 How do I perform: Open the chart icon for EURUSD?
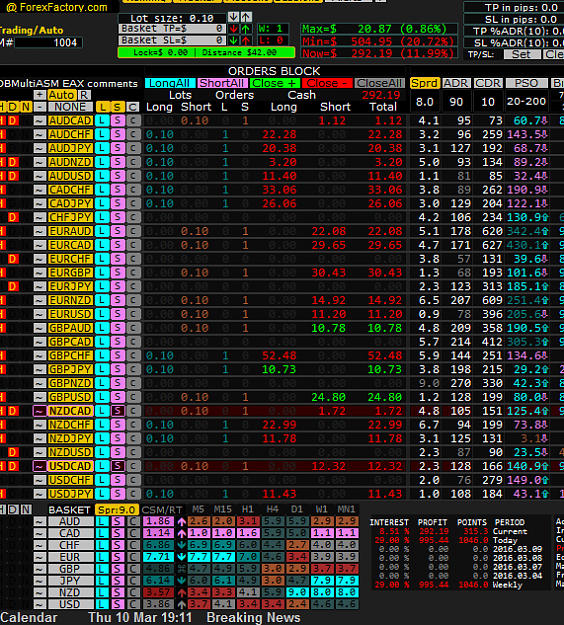click(x=39, y=314)
